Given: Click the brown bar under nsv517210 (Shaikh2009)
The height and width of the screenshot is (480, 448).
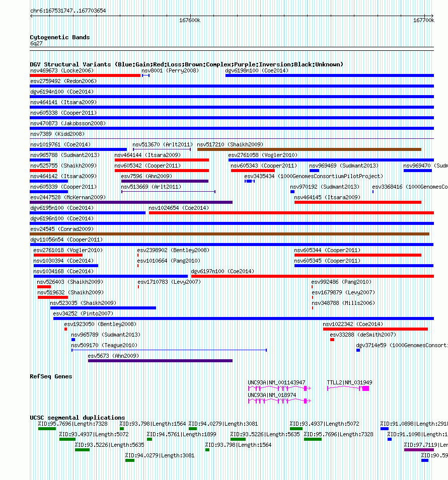Looking at the screenshot, I should [309, 149].
